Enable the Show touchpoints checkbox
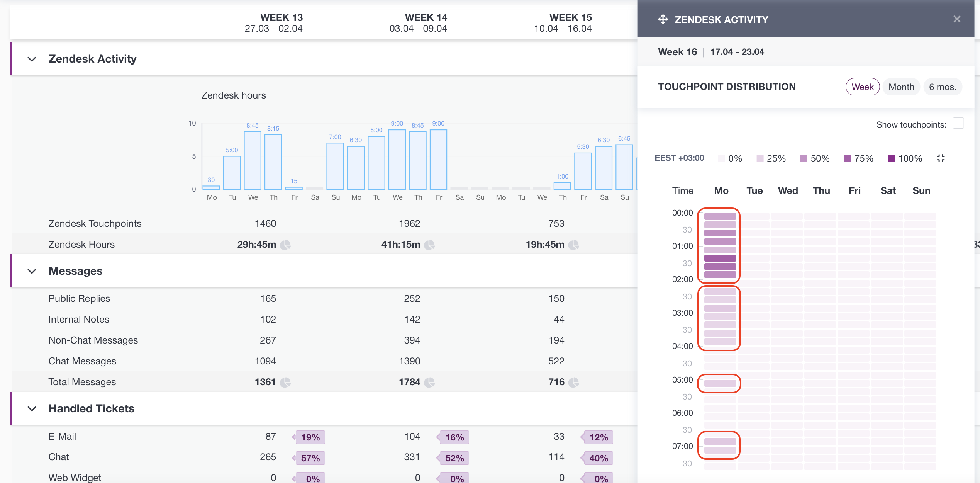The height and width of the screenshot is (483, 980). [x=958, y=123]
